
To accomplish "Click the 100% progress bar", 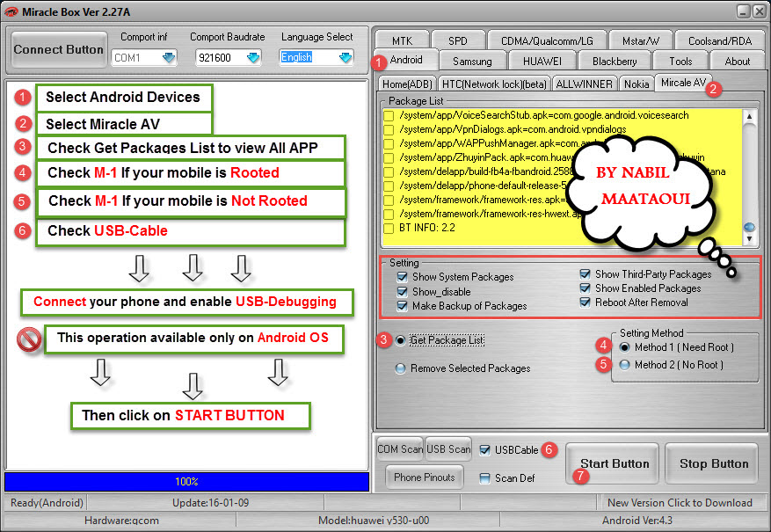I will click(186, 481).
